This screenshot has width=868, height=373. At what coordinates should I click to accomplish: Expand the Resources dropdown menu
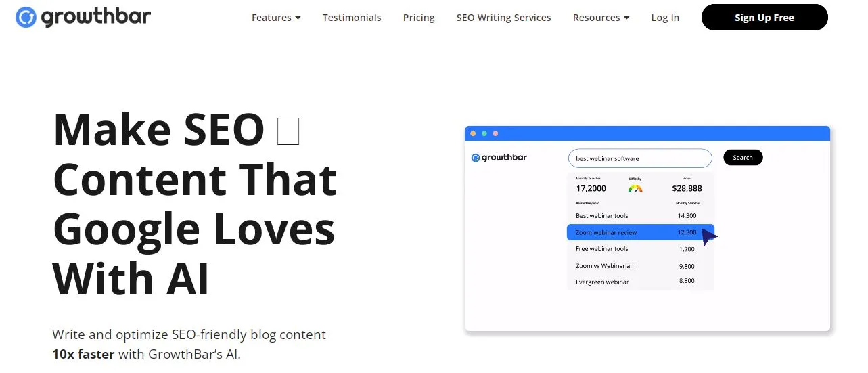[601, 18]
